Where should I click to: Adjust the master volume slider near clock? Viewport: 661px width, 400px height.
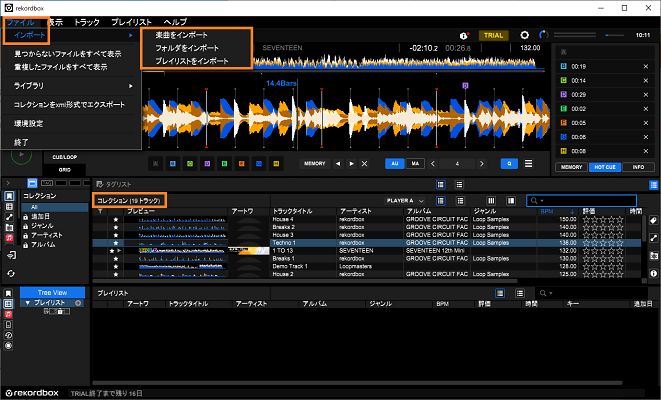point(614,35)
